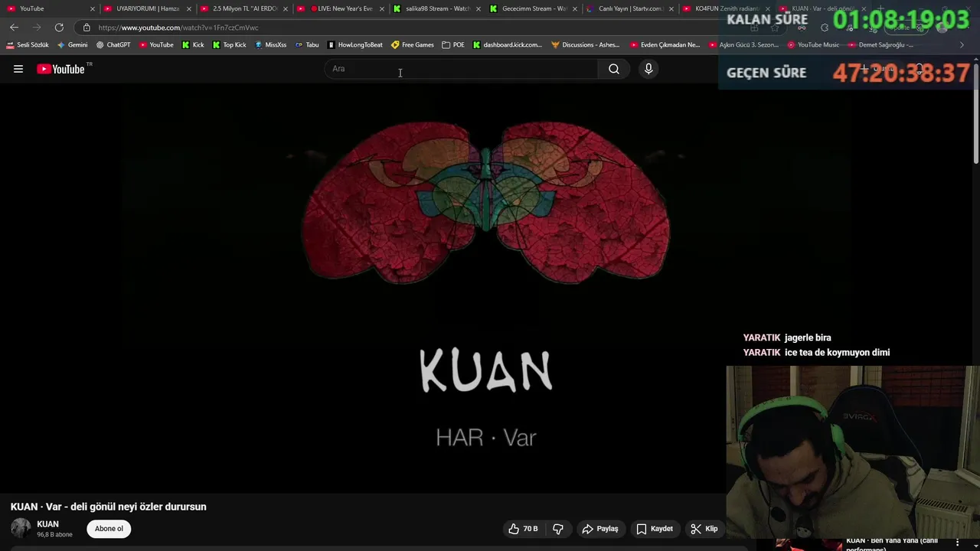This screenshot has width=980, height=551.
Task: Show more bookmarks overflow chevron
Action: tap(962, 45)
